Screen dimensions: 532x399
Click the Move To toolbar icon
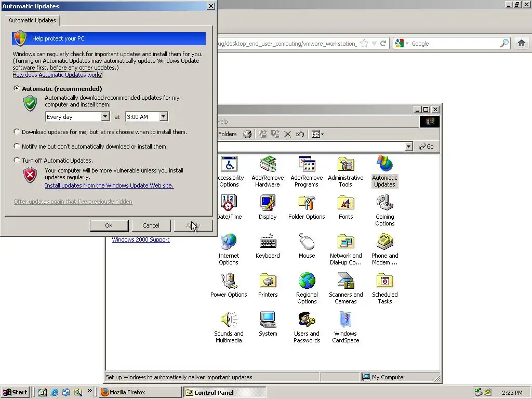[x=262, y=135]
